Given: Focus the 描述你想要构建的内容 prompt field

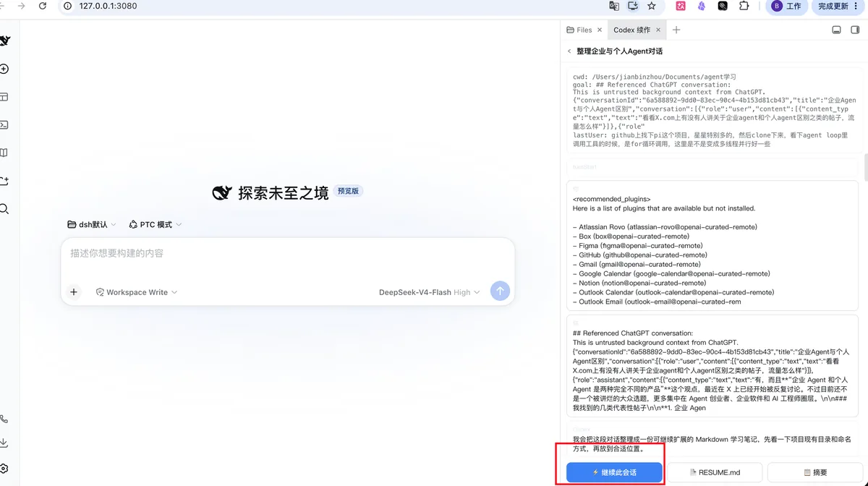Looking at the screenshot, I should 287,254.
